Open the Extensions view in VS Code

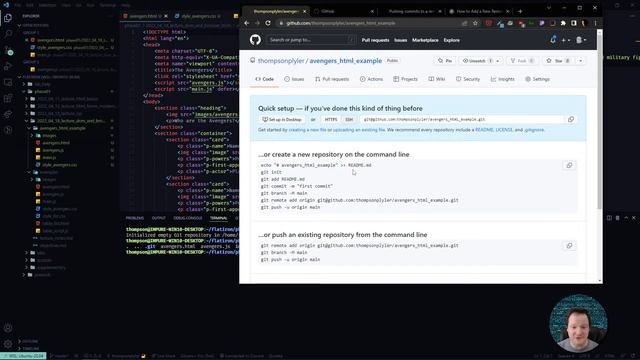[8, 98]
